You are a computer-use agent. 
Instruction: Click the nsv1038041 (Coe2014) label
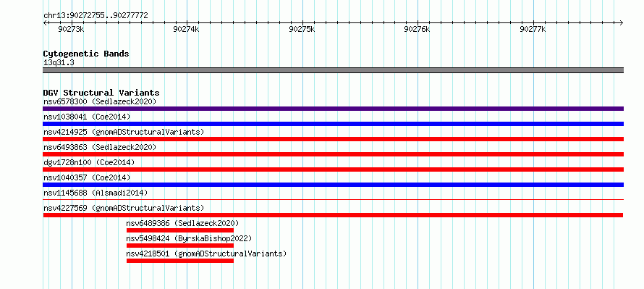click(87, 117)
